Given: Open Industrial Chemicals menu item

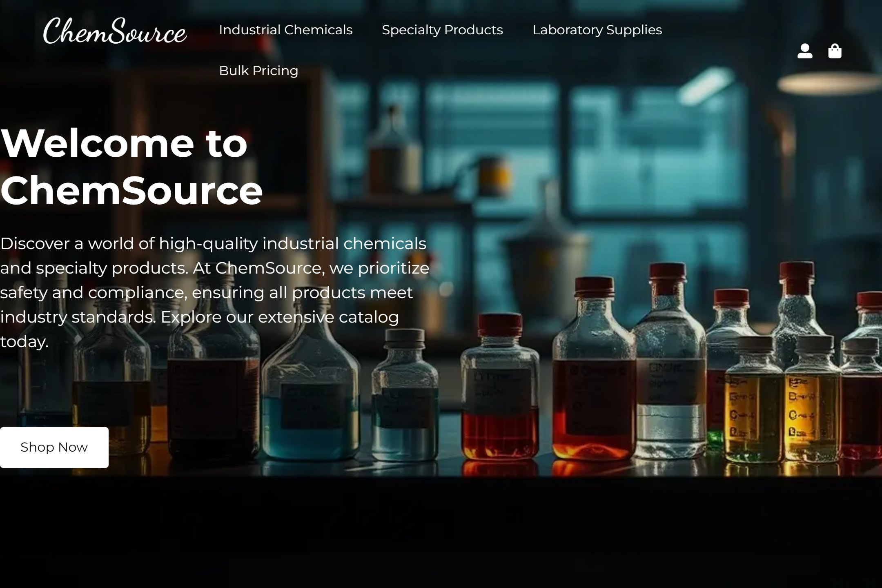Looking at the screenshot, I should click(285, 30).
